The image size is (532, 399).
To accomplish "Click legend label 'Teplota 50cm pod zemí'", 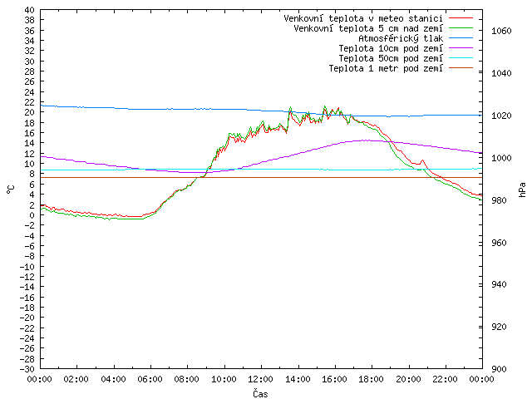I will [391, 58].
